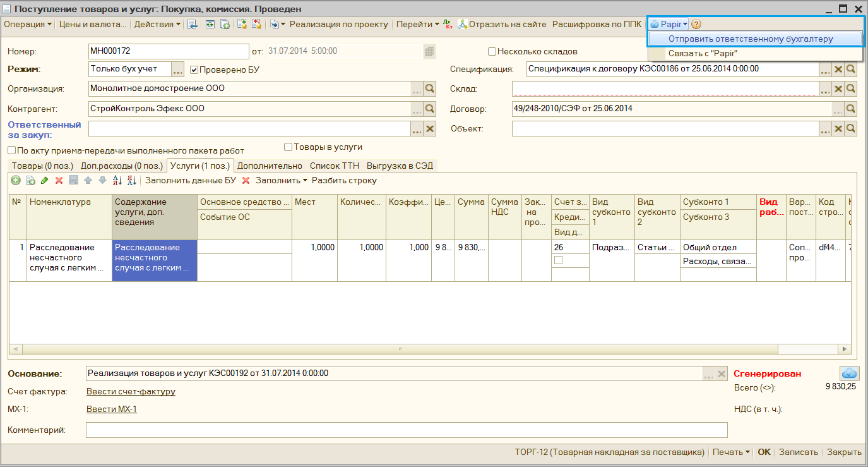Open Склад record with magnifier icon
The image size is (868, 467).
click(851, 89)
